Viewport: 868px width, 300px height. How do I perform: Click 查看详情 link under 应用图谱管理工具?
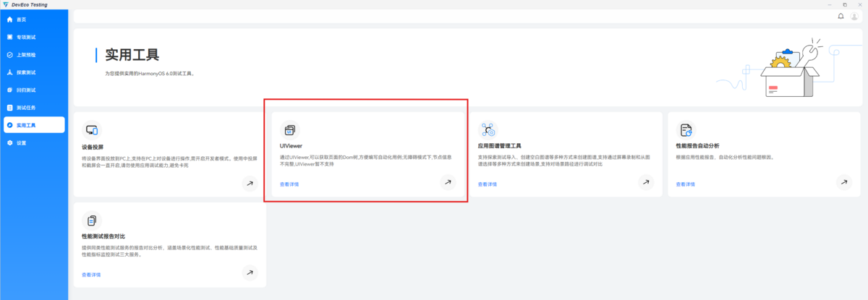487,184
